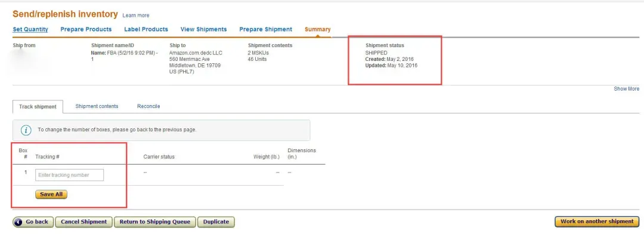The height and width of the screenshot is (234, 644).
Task: Click Return to Shipping Queue
Action: coord(155,222)
